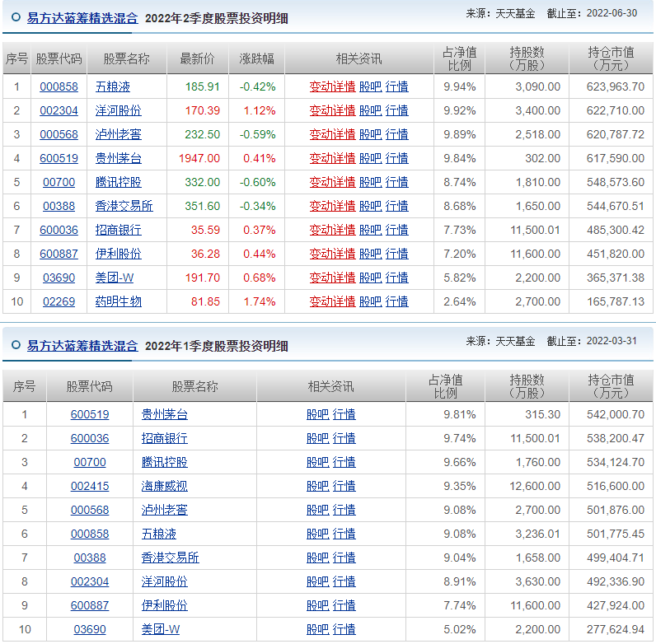Open 贵州茅台 stock name in Q2 table

point(119,158)
